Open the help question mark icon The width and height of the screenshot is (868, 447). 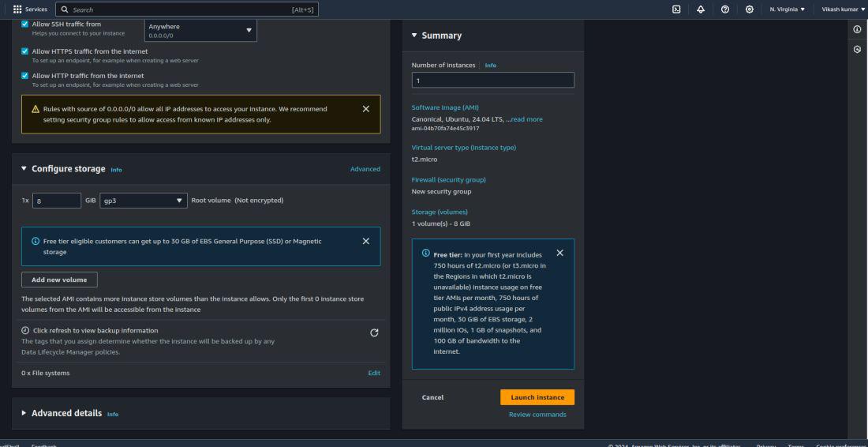coord(724,9)
